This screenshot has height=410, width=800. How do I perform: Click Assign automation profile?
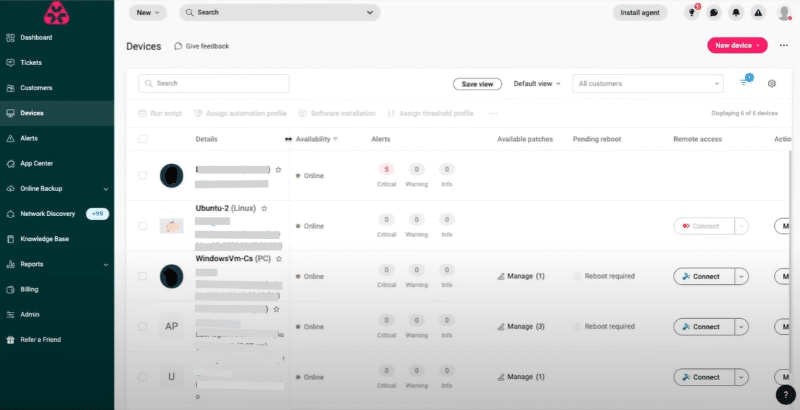(241, 114)
